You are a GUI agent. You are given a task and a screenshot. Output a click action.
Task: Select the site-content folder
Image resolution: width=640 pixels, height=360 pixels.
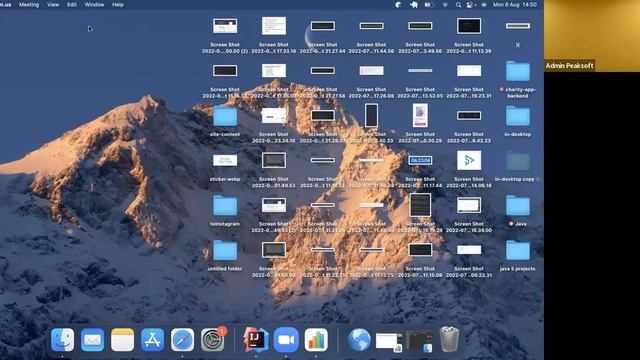coord(225,116)
